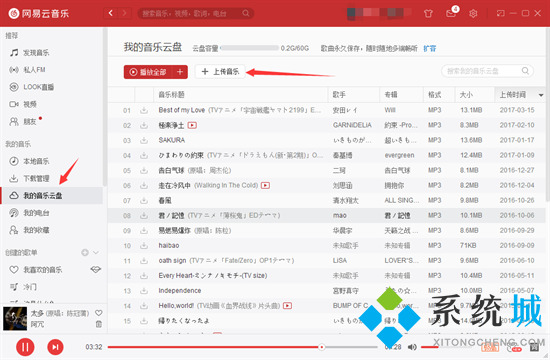Mute with the speaker icon
This screenshot has width=550, height=360.
412,347
